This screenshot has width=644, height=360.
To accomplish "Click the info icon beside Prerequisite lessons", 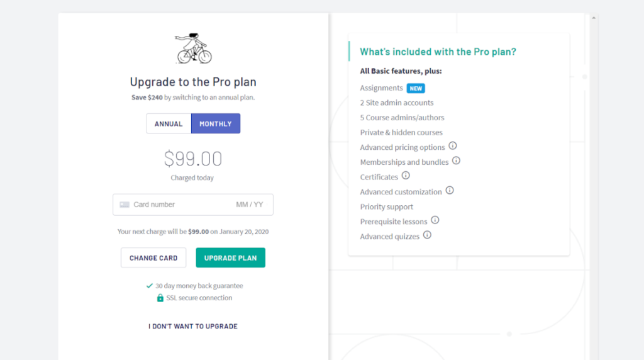I will 435,220.
